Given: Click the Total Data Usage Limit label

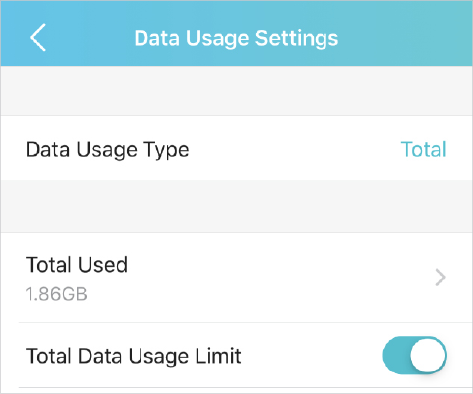Looking at the screenshot, I should pos(134,356).
